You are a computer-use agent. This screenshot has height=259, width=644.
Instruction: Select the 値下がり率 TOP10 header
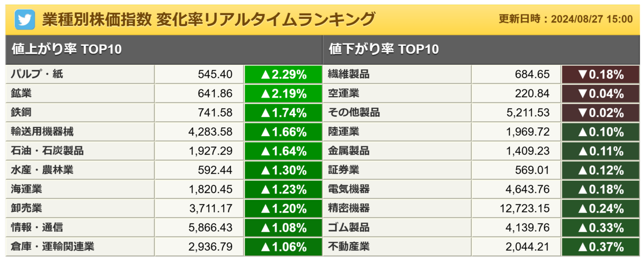(383, 49)
